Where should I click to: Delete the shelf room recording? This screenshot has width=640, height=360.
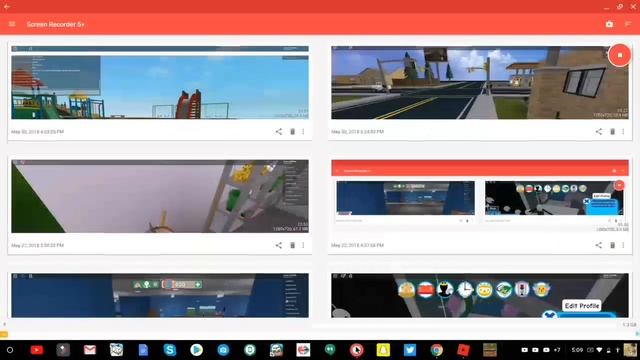[292, 245]
